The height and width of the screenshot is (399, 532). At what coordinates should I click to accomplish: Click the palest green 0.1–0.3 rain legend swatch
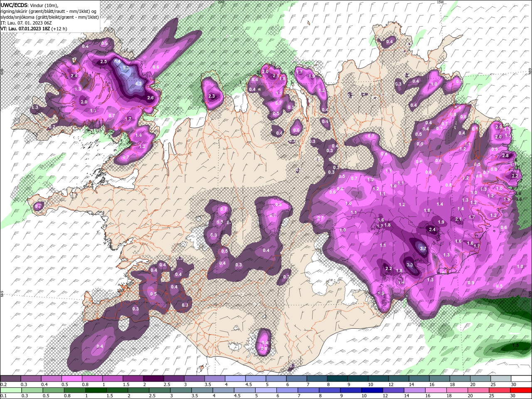click(x=11, y=390)
